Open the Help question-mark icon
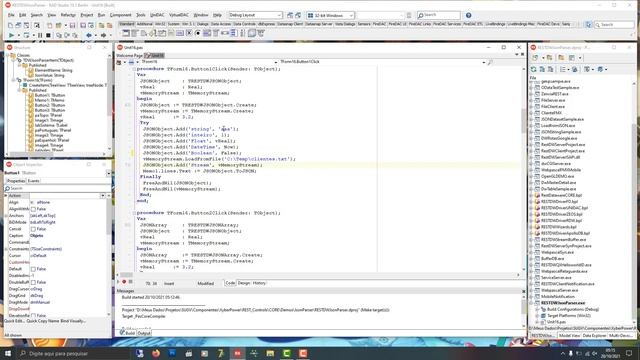This screenshot has width=640, height=360. tap(469, 15)
